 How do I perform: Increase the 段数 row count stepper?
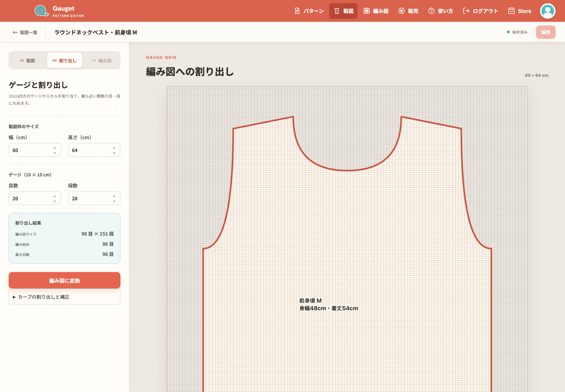click(x=114, y=196)
